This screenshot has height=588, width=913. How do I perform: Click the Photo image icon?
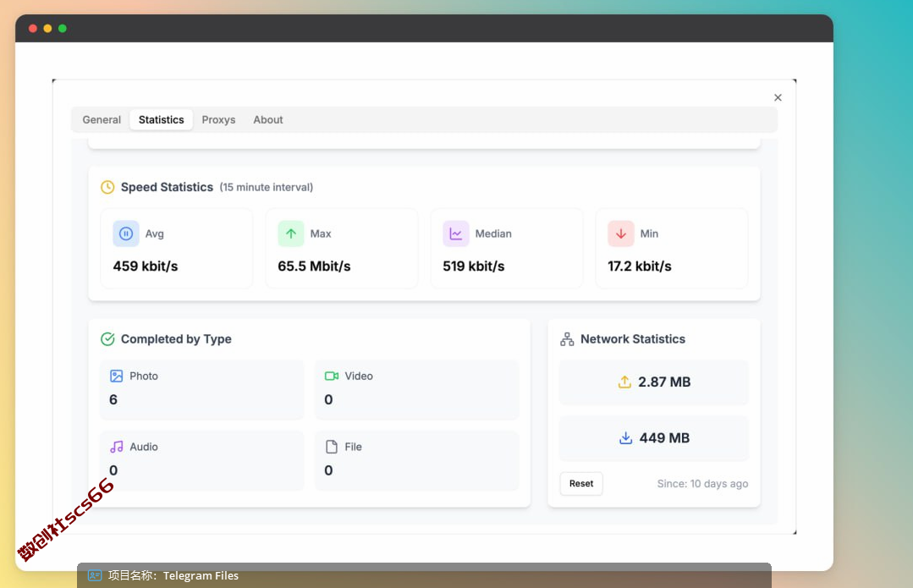117,376
